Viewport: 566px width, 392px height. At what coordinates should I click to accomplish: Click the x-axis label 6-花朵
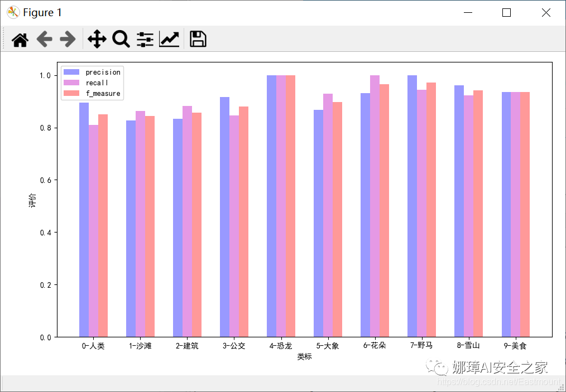(375, 346)
